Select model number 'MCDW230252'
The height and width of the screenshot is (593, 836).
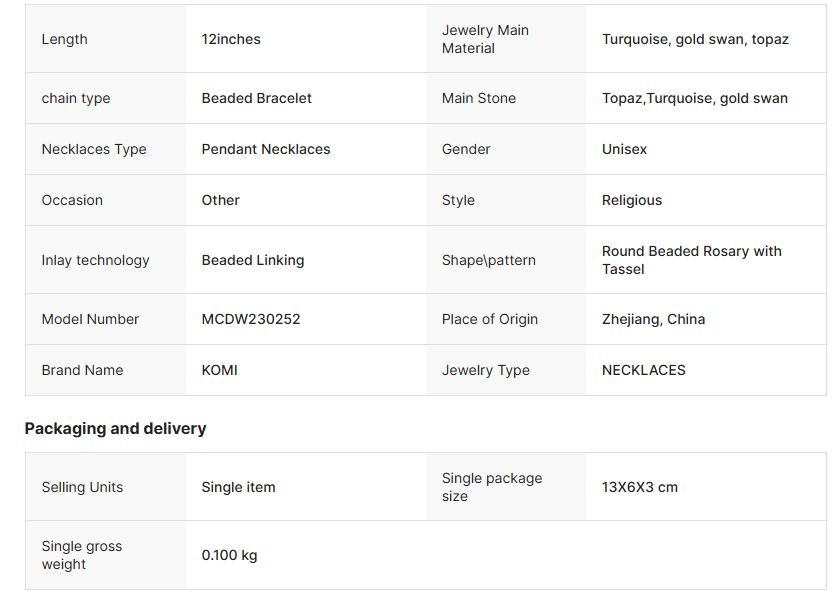[x=251, y=319]
